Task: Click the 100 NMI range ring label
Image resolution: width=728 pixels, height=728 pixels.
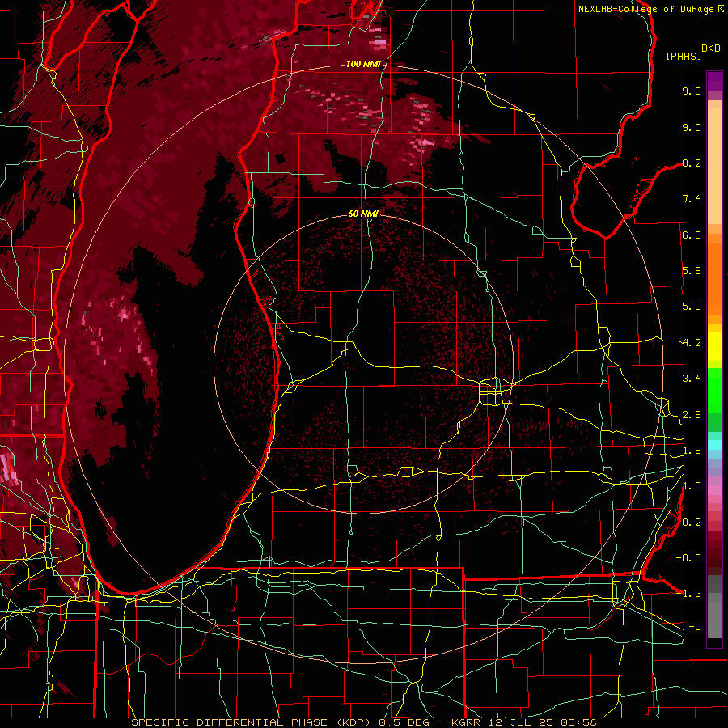Action: 363,64
